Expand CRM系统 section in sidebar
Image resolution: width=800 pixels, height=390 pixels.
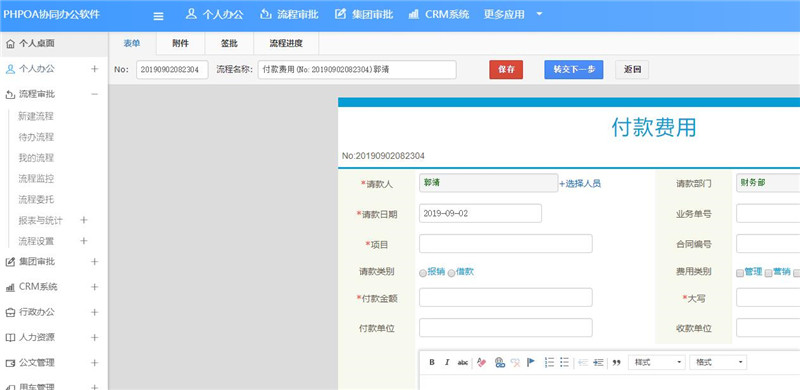point(94,287)
